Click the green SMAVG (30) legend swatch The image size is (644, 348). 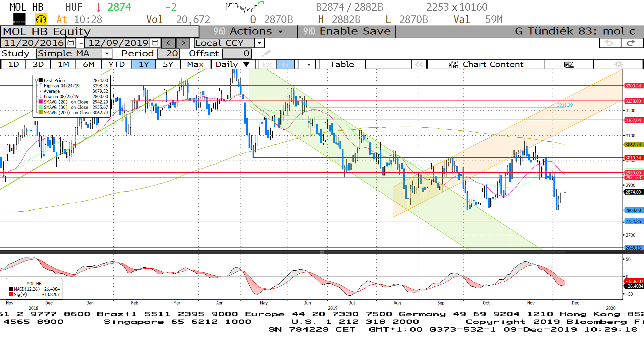pos(41,107)
